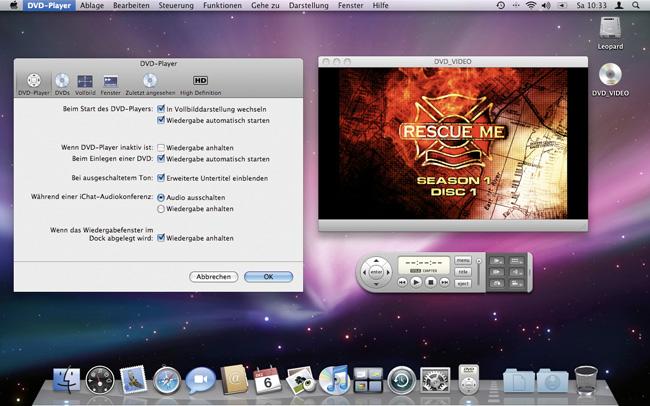650x406 pixels.
Task: Click the controller's title button
Action: coord(463,272)
